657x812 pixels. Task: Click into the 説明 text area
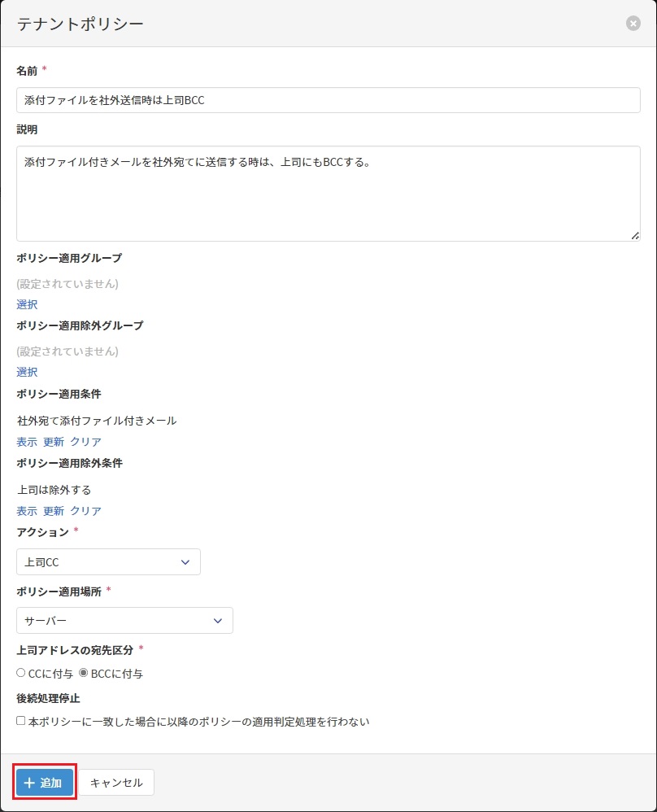coord(328,194)
